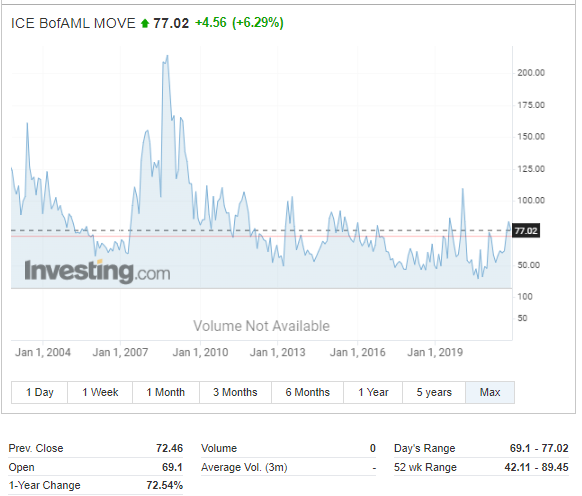Viewport: 582px width, 496px height.
Task: Click the 200.00 y-axis label
Action: 531,73
